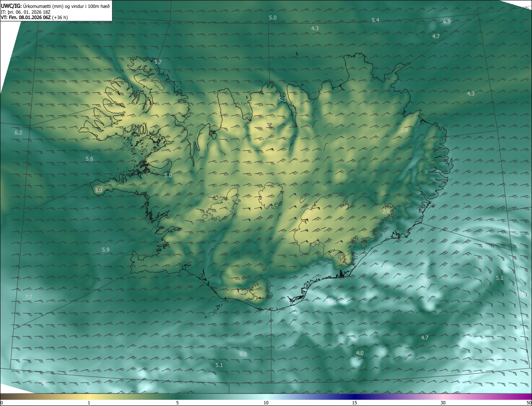This screenshot has height=406, width=532.
Task: Click the 2.4 value in east Iceland
Action: (404, 130)
